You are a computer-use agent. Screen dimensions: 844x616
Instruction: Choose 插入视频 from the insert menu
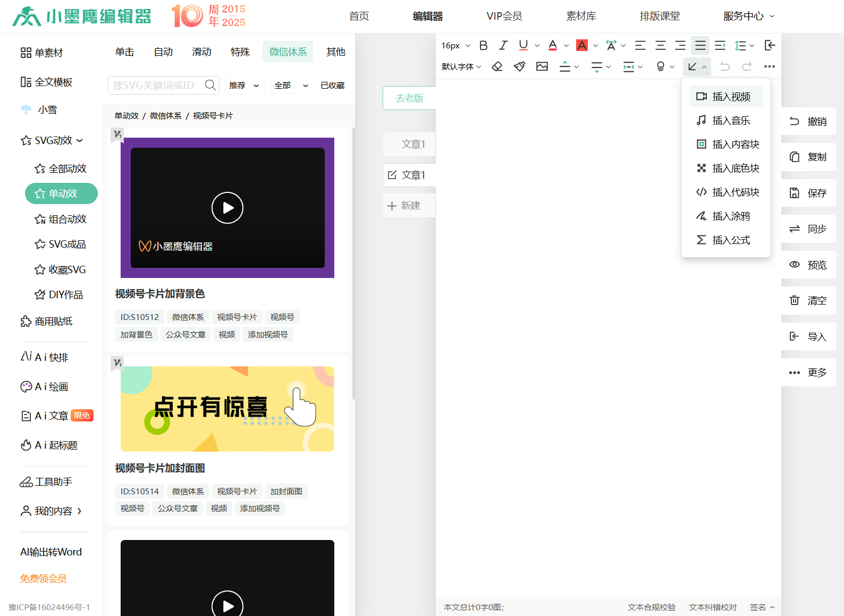click(x=725, y=97)
